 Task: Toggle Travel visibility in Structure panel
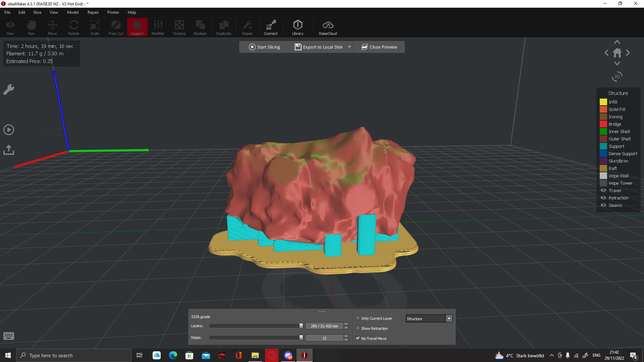point(603,190)
